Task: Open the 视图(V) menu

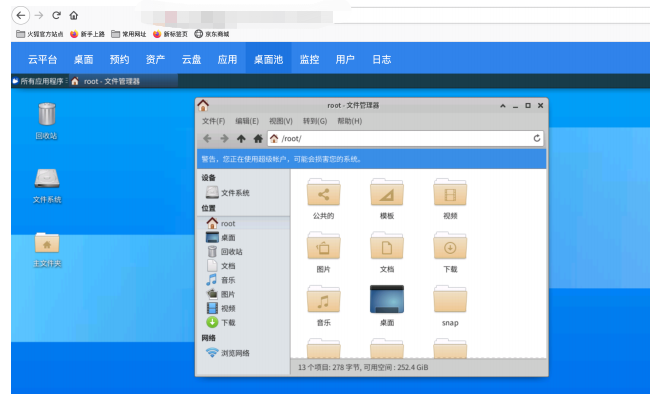Action: [281, 121]
